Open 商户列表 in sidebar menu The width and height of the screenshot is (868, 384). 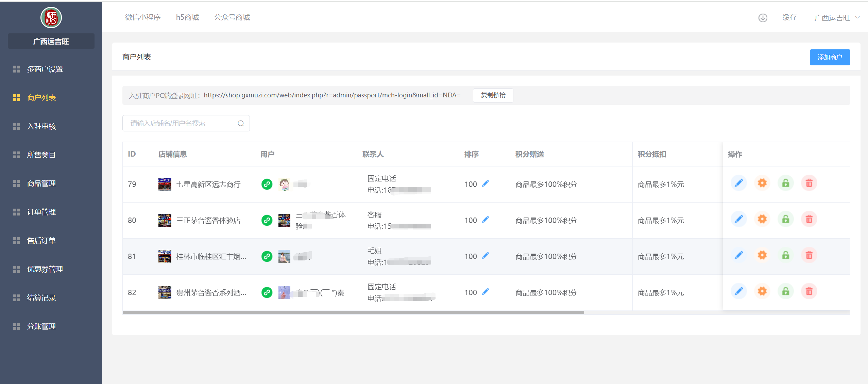tap(41, 98)
